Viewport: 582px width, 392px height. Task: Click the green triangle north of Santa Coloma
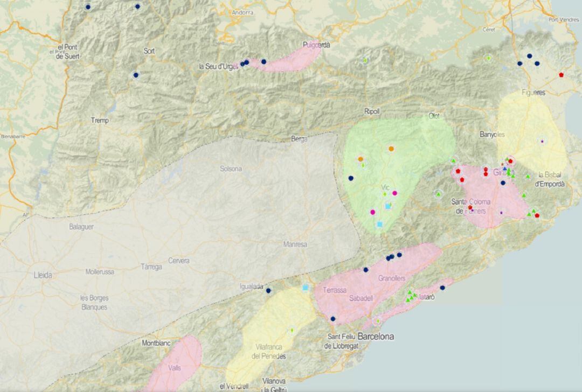click(x=439, y=194)
